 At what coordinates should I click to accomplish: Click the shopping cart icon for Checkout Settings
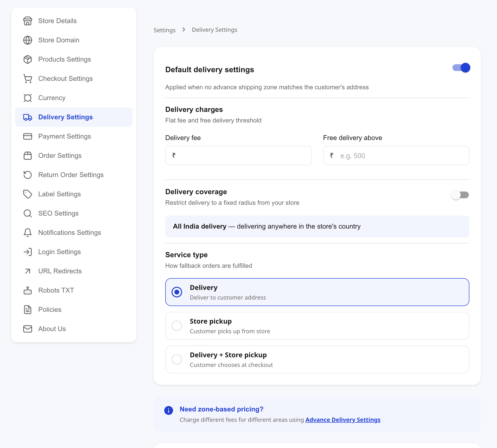[x=28, y=78]
